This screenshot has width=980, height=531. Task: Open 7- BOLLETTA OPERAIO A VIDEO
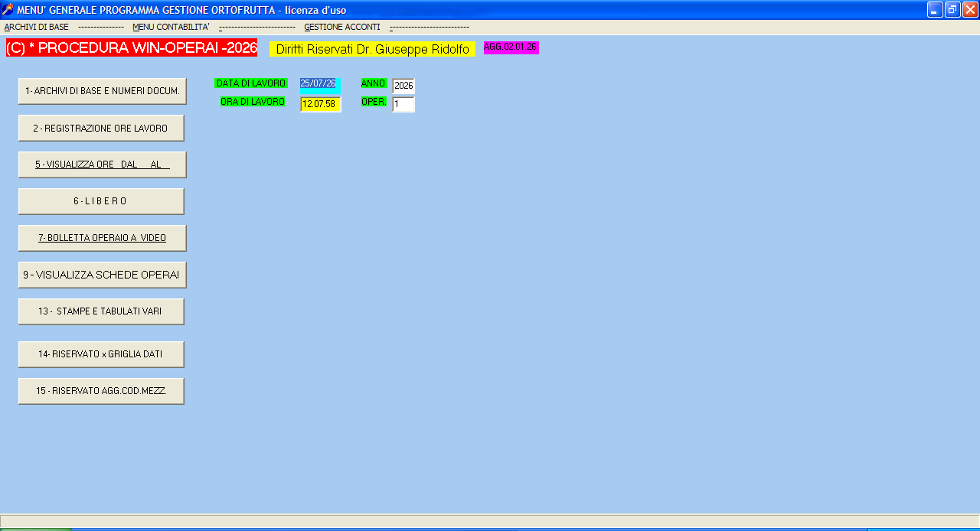click(103, 238)
